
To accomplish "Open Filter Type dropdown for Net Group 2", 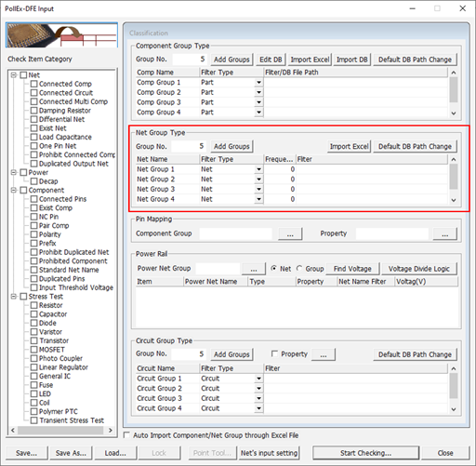I will coord(258,180).
